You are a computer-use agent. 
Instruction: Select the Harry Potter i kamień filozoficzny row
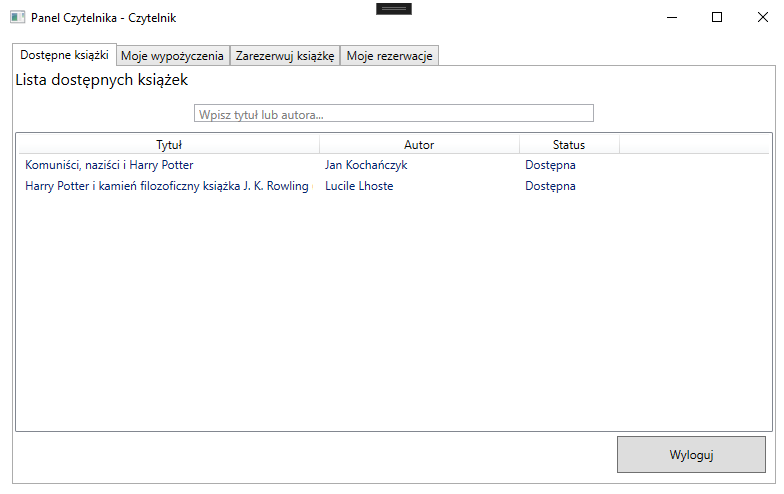(x=394, y=186)
